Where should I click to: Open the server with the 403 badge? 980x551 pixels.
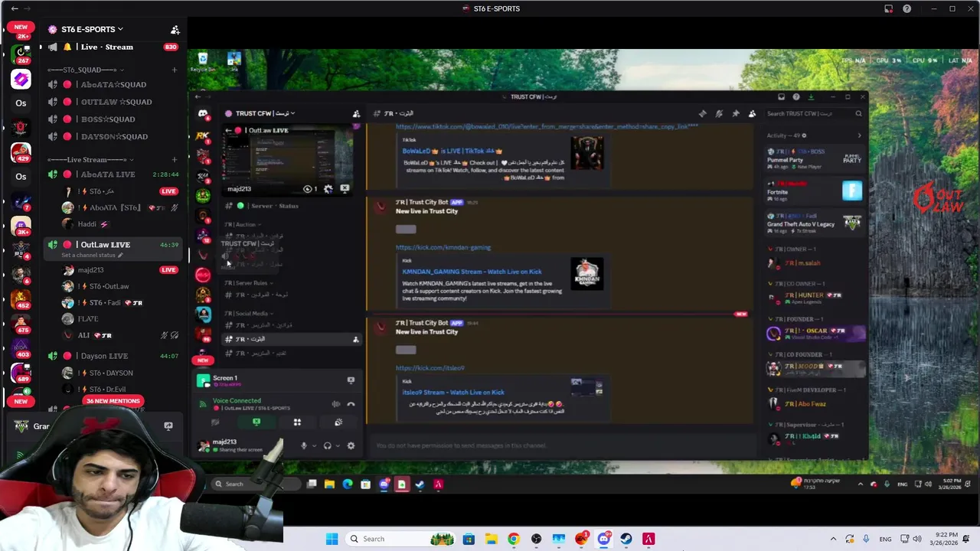(x=21, y=347)
